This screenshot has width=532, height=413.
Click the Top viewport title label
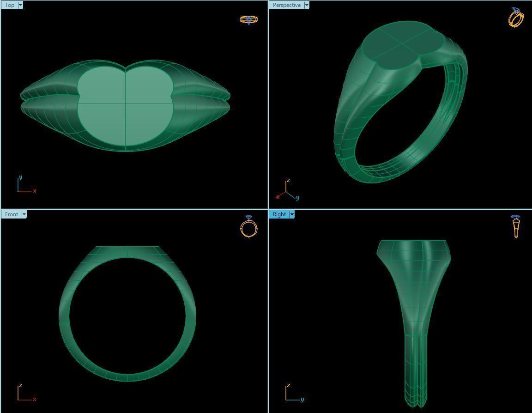(x=10, y=5)
